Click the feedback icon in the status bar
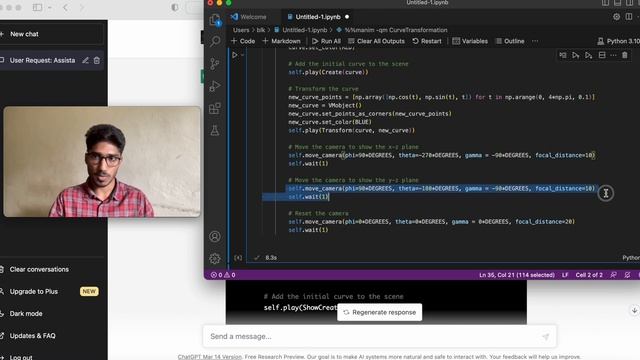Screen dimensions: 640x360 pyautogui.click(x=613, y=275)
